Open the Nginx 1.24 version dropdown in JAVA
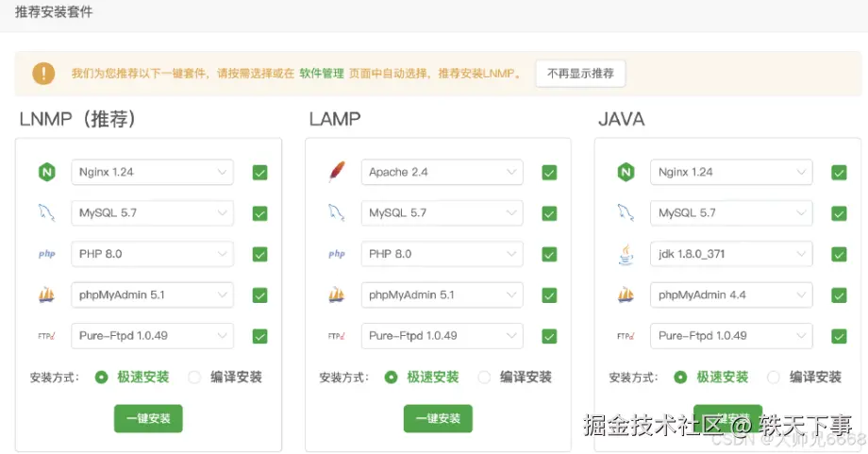 point(731,172)
